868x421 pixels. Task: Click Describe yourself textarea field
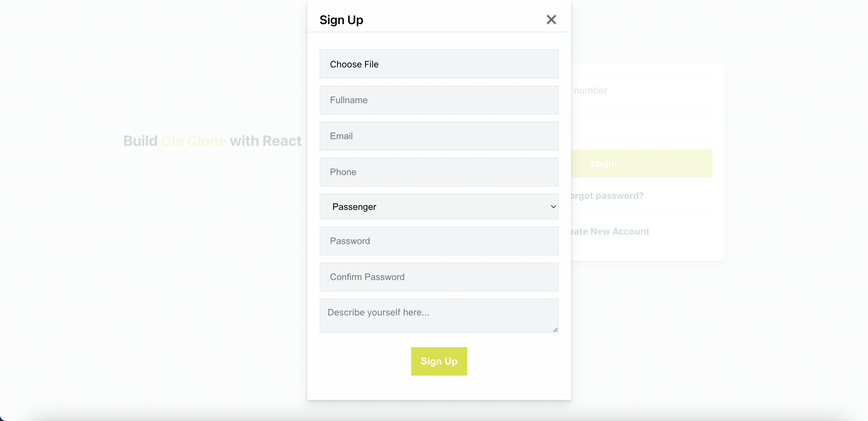[x=439, y=316]
